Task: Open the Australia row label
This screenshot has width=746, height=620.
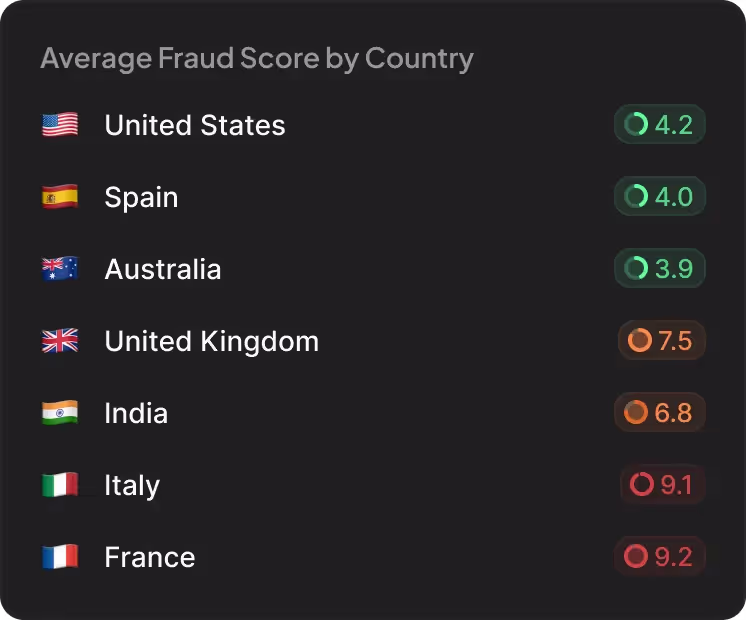Action: click(163, 269)
